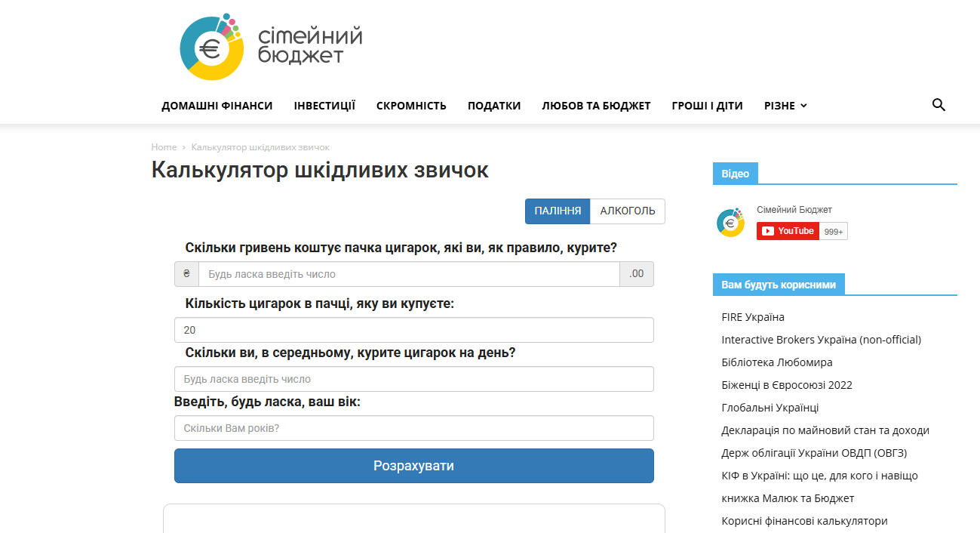980x533 pixels.
Task: Click the Сімейний Бюджет site logo
Action: (270, 47)
